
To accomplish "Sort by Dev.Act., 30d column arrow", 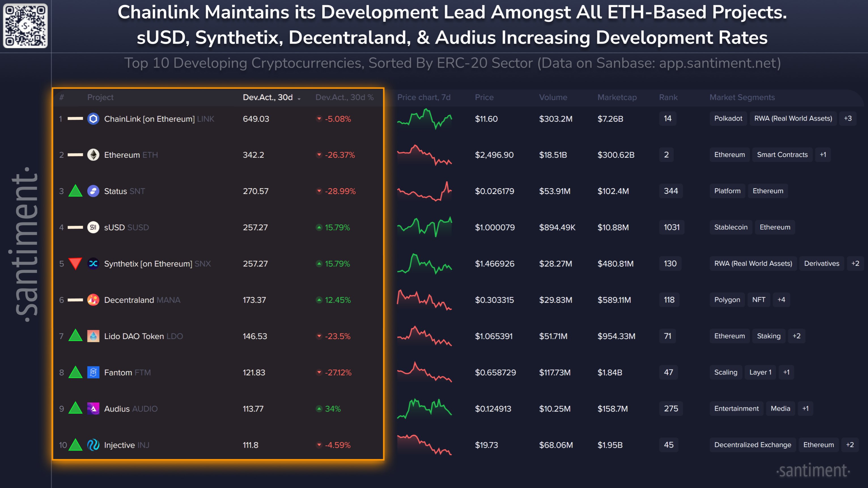I will pos(299,98).
